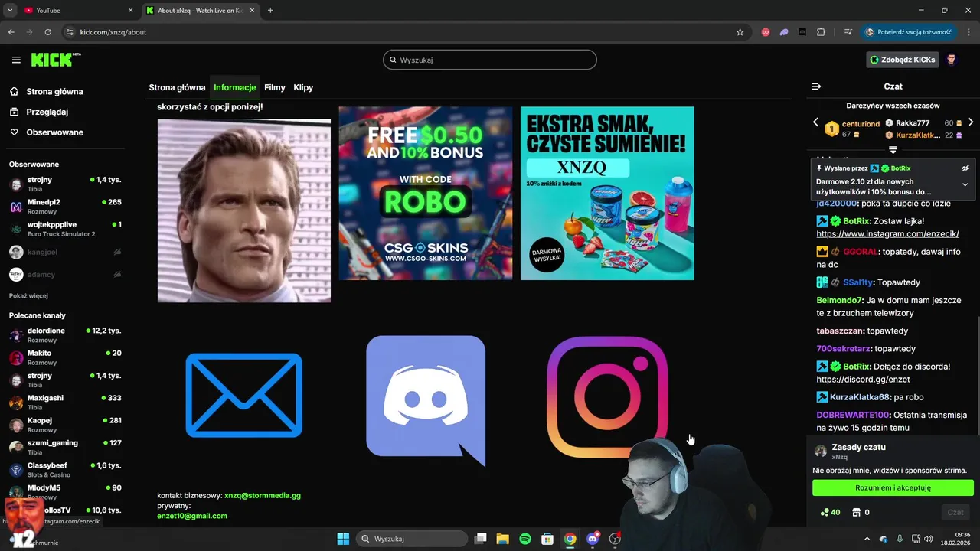
Task: Open the XNZQ Ekstra Smak banner
Action: (x=607, y=193)
